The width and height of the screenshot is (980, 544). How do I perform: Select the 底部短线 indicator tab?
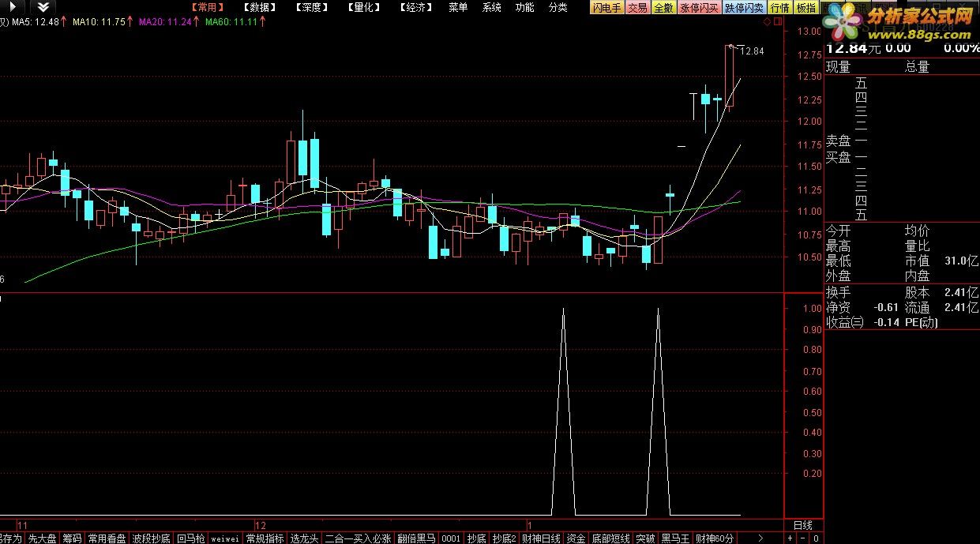tap(610, 538)
